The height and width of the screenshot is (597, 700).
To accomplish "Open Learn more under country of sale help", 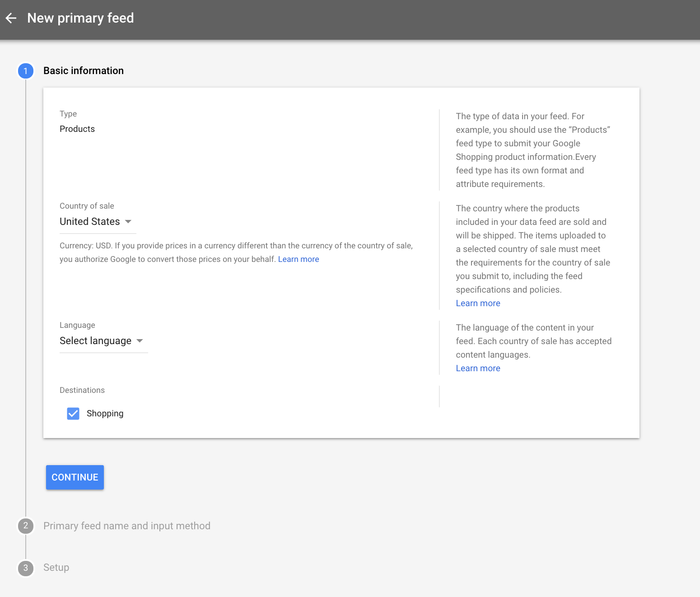I will point(478,303).
